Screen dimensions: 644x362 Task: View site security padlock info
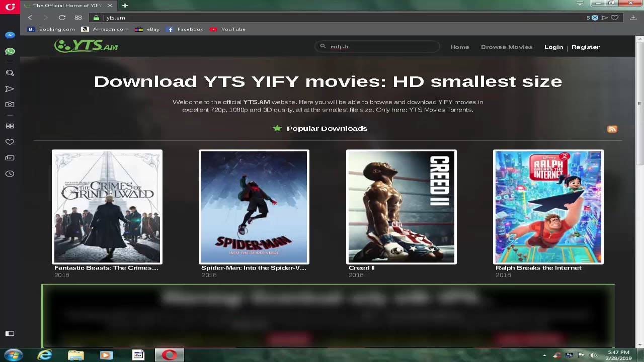tap(97, 18)
